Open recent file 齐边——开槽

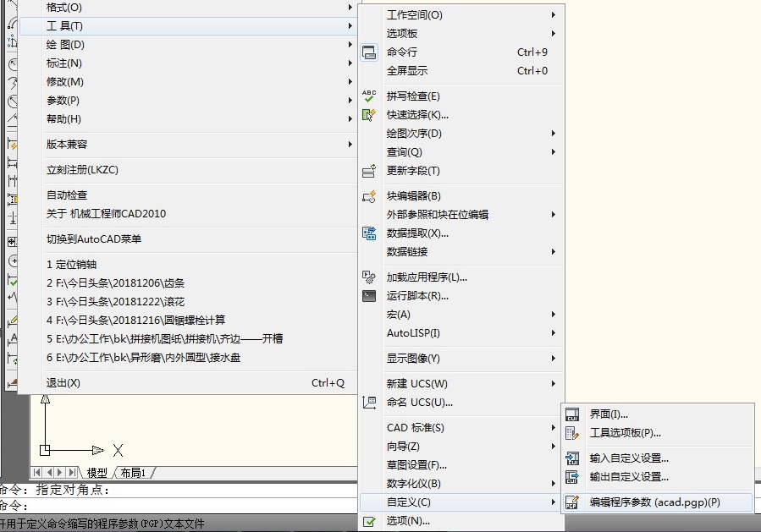(187, 338)
